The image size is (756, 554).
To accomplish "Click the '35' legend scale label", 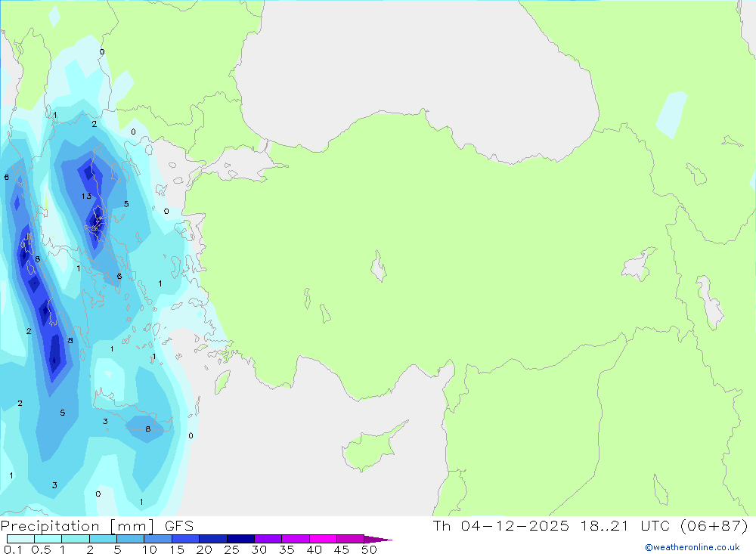I will coord(287,549).
